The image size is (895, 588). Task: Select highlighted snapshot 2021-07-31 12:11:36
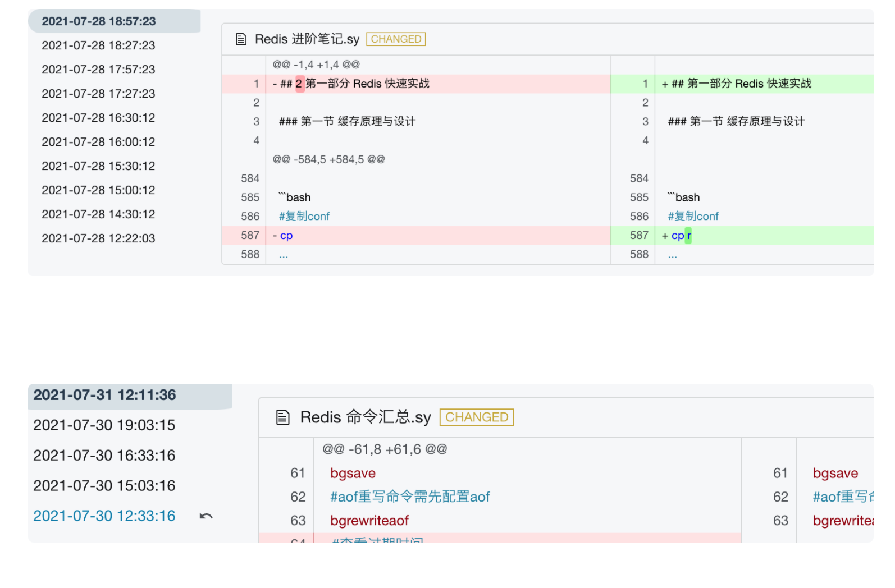(x=105, y=395)
